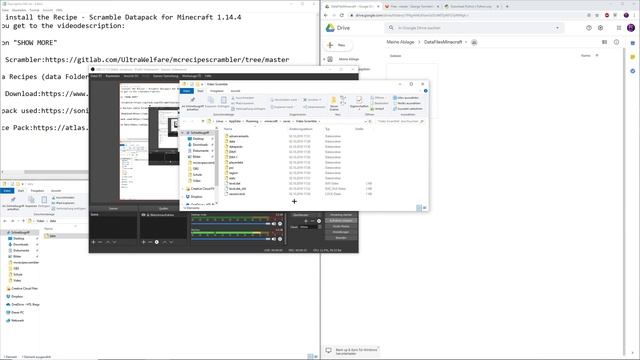Click Downloads in front Explorer sidebar
Viewport: 640px width, 360px height.
(x=200, y=144)
